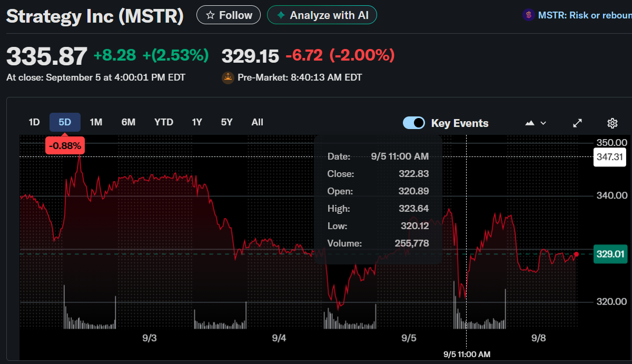Image resolution: width=632 pixels, height=364 pixels.
Task: Click the 320.00 axis value
Action: tap(611, 302)
